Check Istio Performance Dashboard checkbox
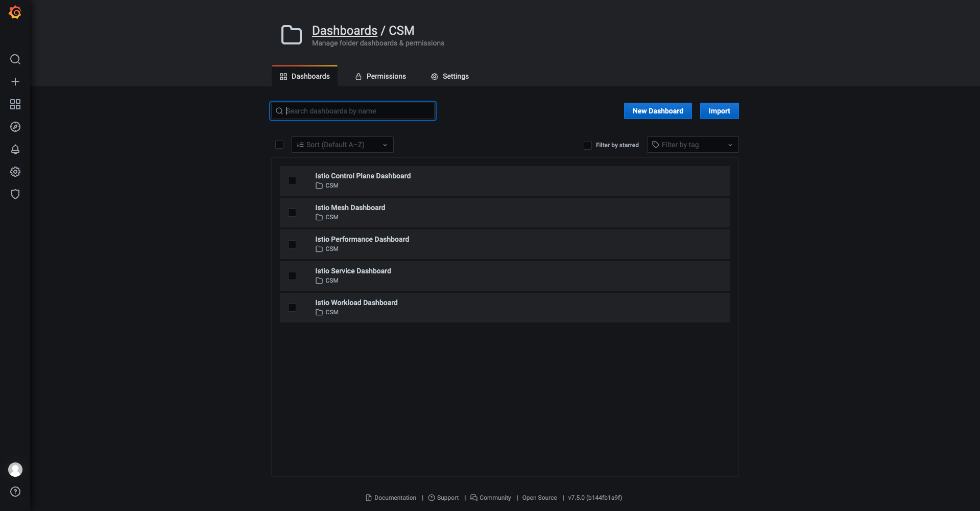 [x=292, y=244]
